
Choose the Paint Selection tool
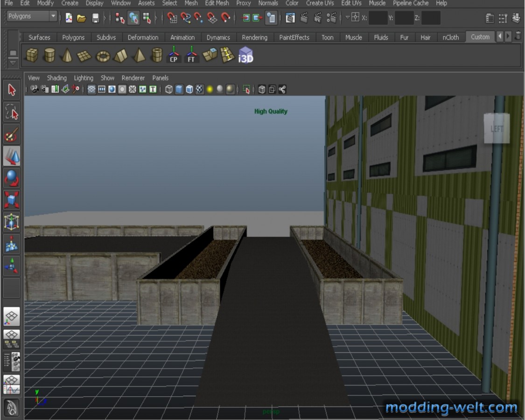pyautogui.click(x=12, y=134)
